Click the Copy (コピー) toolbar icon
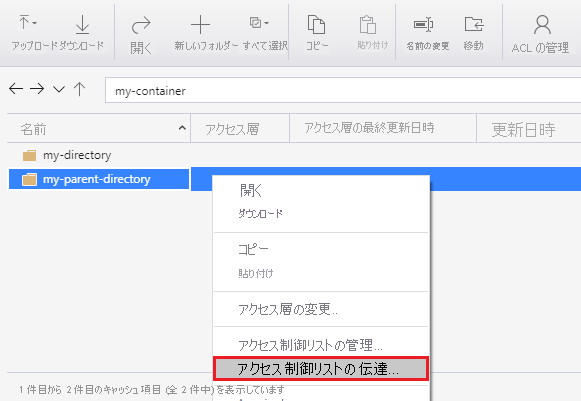The width and height of the screenshot is (581, 401). (x=316, y=24)
